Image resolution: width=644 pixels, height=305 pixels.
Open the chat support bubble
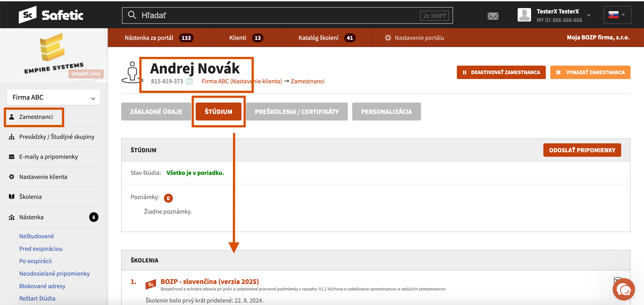(623, 289)
